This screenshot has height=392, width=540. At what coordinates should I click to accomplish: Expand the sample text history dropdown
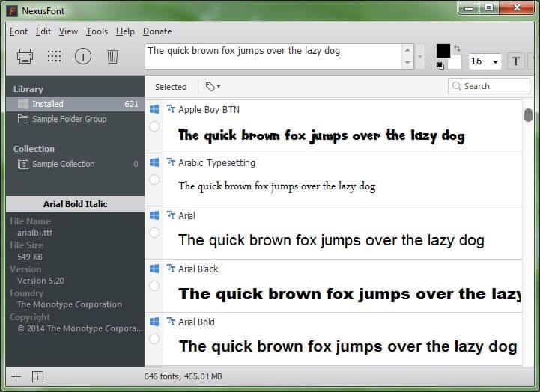[x=420, y=56]
